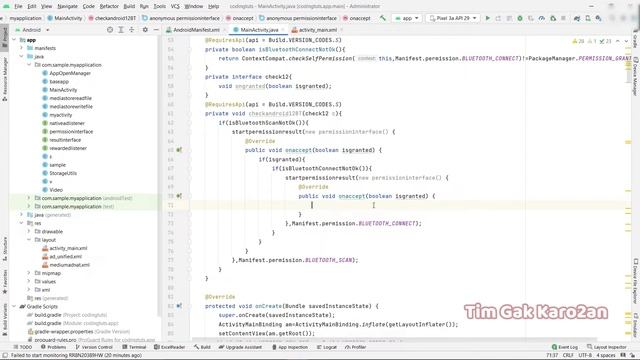Open the Navigate menu
The width and height of the screenshot is (640, 360).
(67, 6)
